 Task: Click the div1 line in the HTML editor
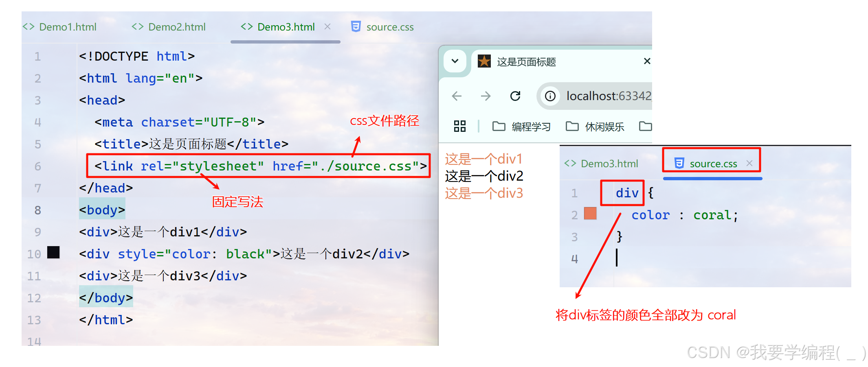click(x=163, y=232)
